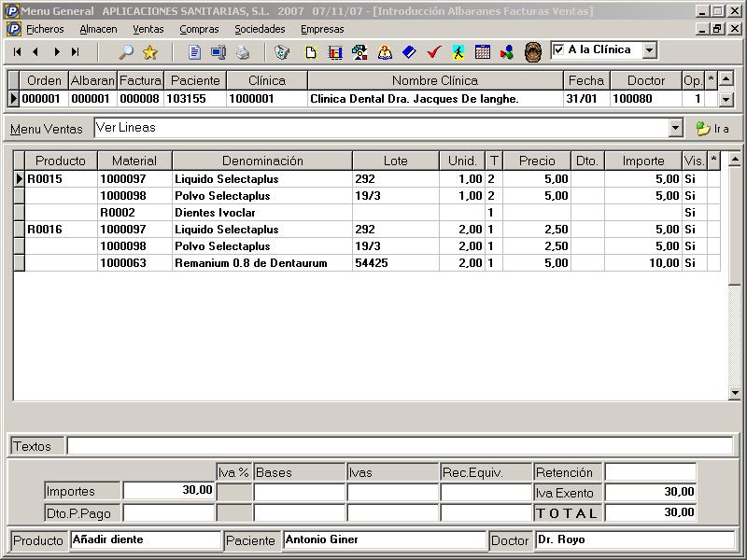Open the bar chart statistics icon
Image resolution: width=747 pixels, height=560 pixels.
[335, 52]
